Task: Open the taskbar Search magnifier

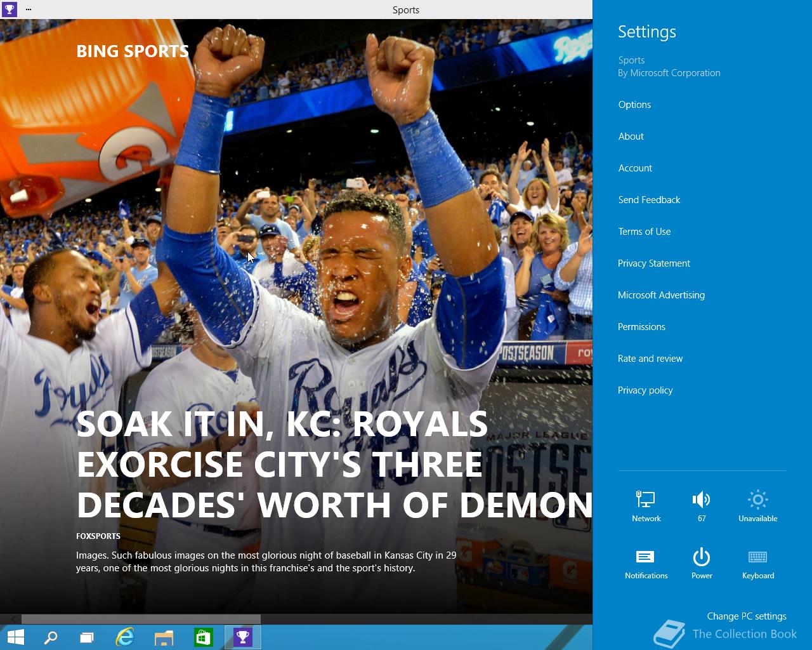Action: 50,637
